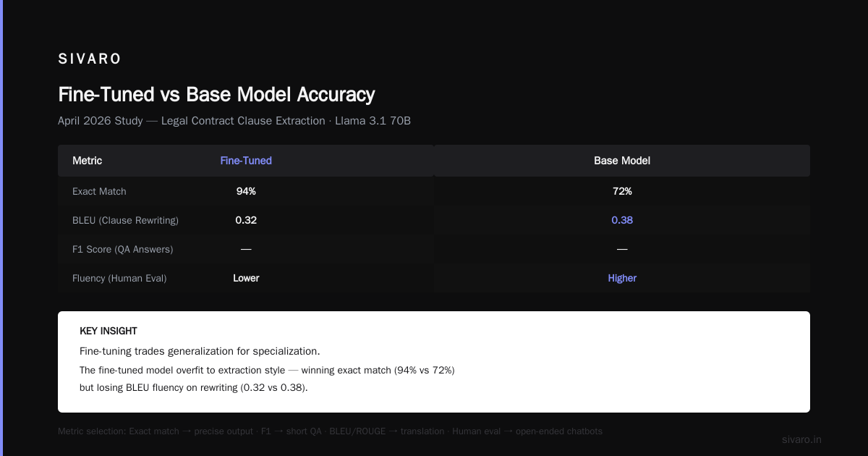The width and height of the screenshot is (868, 456).
Task: Click the KEY INSIGHT heading
Action: tap(109, 331)
